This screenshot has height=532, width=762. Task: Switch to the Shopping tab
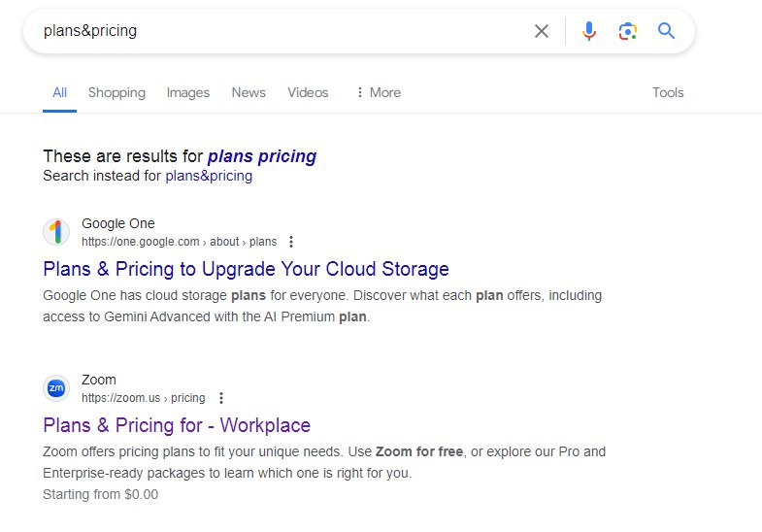click(x=116, y=92)
